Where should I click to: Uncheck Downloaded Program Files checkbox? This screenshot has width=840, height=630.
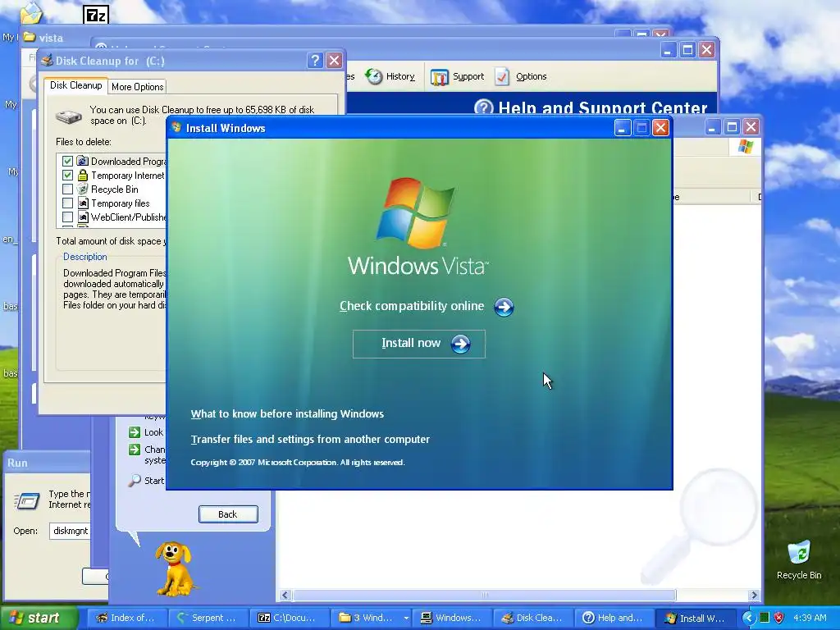point(67,162)
